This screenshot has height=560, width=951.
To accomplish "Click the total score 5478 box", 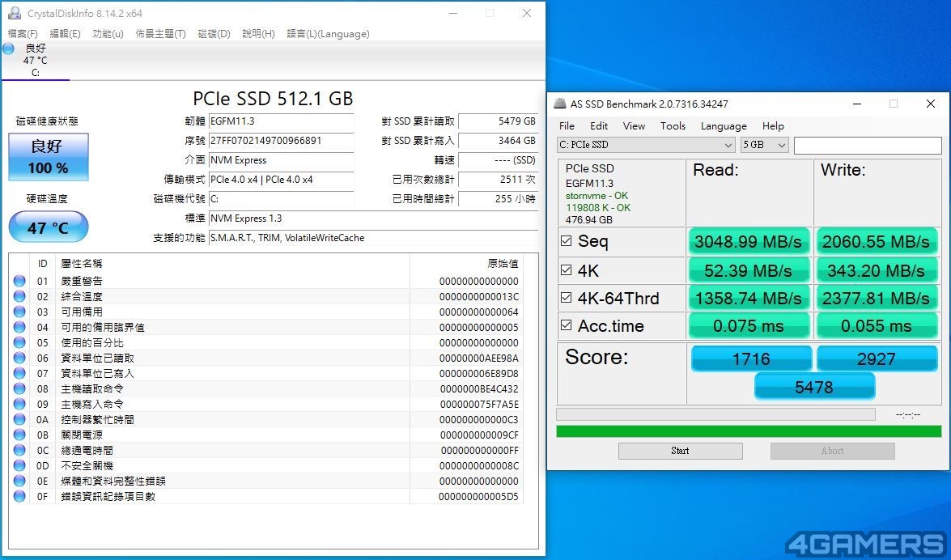I will [814, 387].
